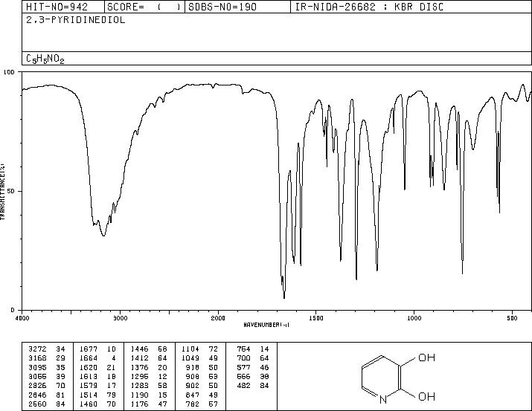Click the TRANSMITTANCE(%) axis title

pos(2,192)
